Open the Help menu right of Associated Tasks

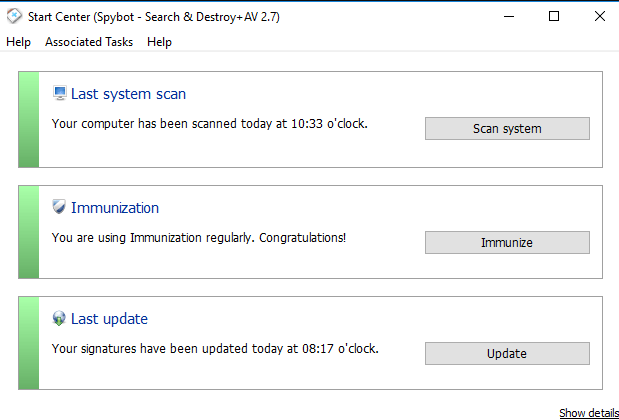[159, 42]
